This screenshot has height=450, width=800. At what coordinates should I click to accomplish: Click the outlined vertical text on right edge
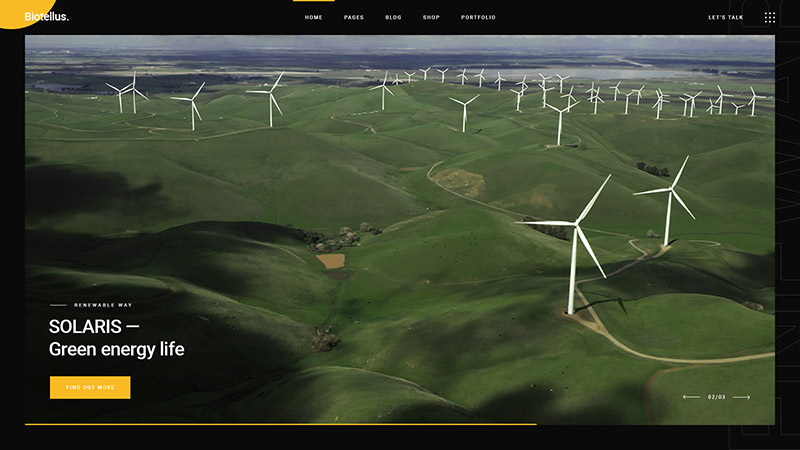coord(786,330)
